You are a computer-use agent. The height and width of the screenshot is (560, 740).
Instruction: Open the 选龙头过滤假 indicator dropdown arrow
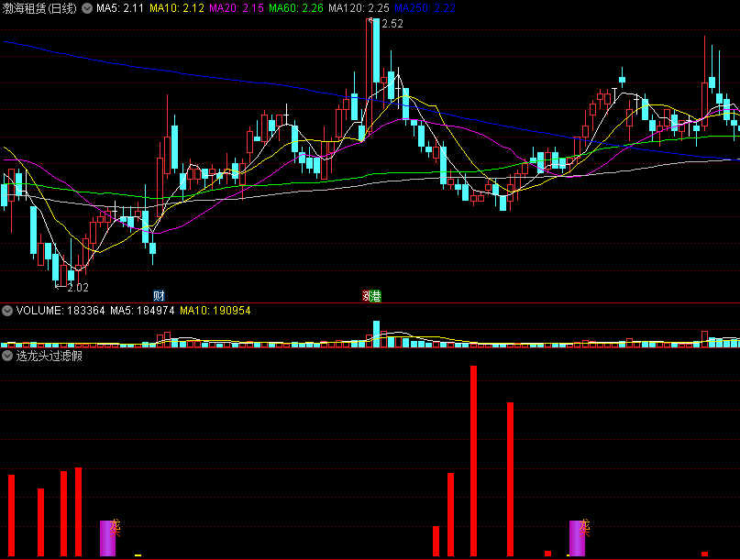coord(7,356)
